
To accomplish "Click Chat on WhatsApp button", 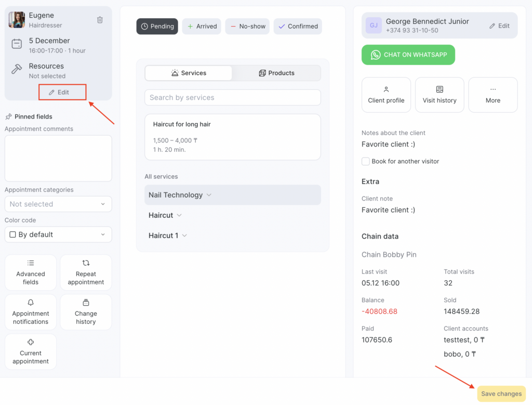I will [408, 55].
